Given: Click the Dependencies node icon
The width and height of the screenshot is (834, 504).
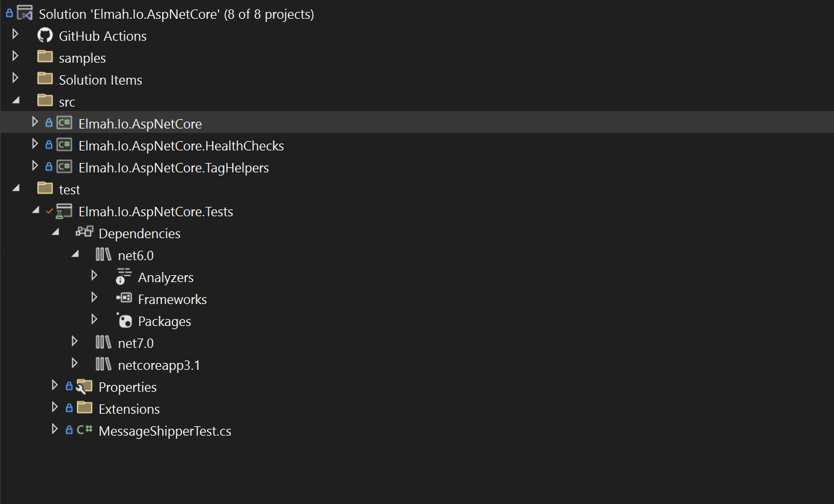Looking at the screenshot, I should point(85,233).
